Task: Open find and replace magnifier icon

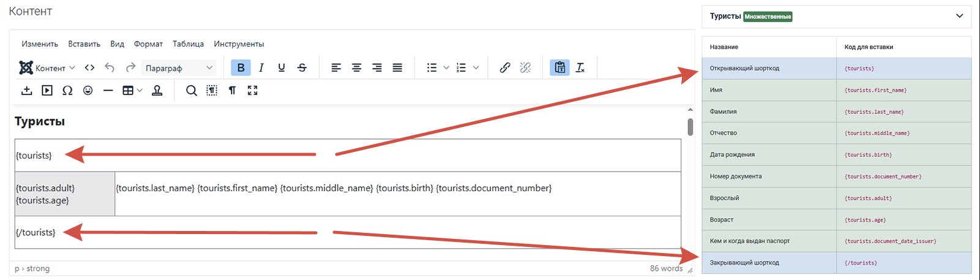Action: click(192, 91)
